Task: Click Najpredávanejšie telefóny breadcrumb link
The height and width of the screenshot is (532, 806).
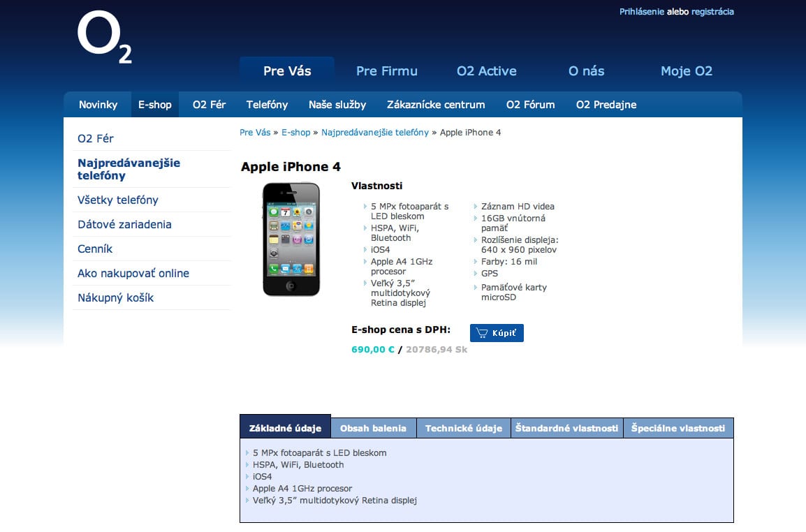Action: point(375,133)
